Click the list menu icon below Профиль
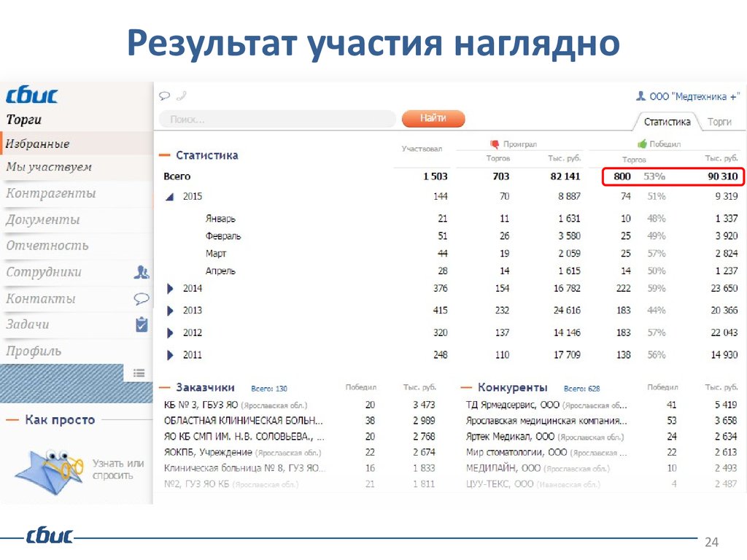Image resolution: width=747 pixels, height=560 pixels. 139,373
